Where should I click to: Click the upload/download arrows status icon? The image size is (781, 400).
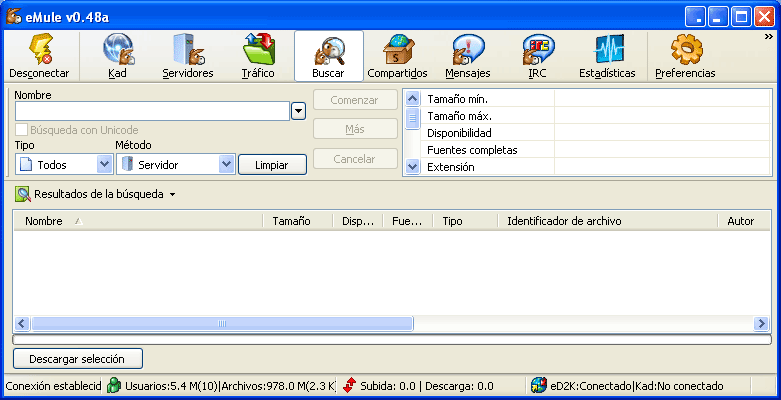[349, 386]
